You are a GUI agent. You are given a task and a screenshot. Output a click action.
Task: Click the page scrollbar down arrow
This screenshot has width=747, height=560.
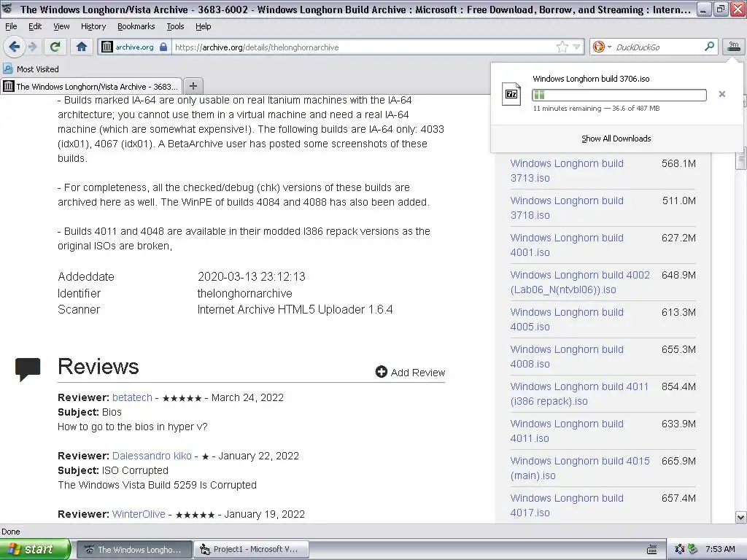click(x=741, y=517)
